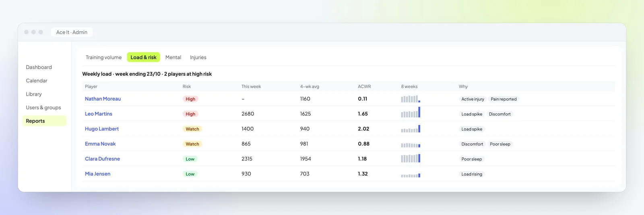The width and height of the screenshot is (644, 215).
Task: Click the This week column header
Action: coord(251,86)
